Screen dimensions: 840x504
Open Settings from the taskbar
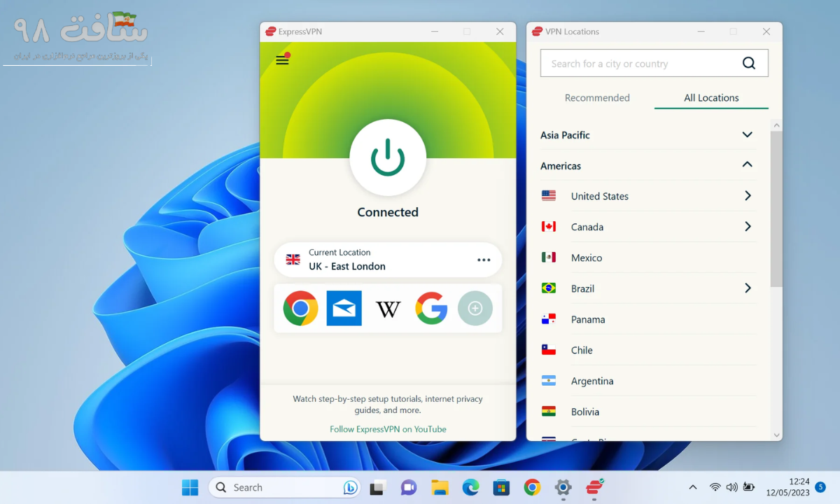coord(563,487)
